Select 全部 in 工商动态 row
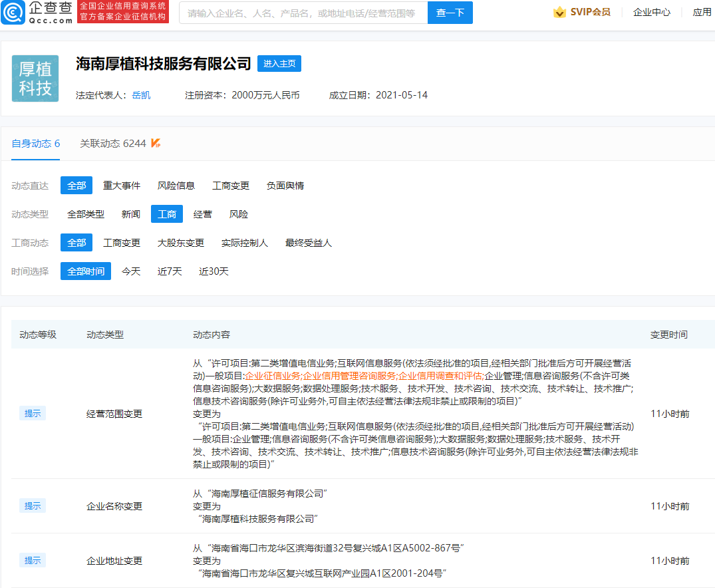 76,243
